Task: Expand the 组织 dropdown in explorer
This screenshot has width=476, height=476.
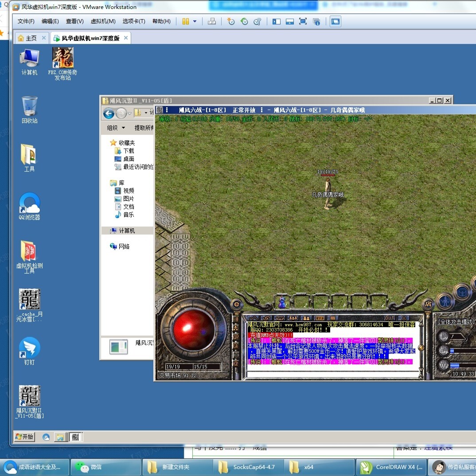Action: 116,128
